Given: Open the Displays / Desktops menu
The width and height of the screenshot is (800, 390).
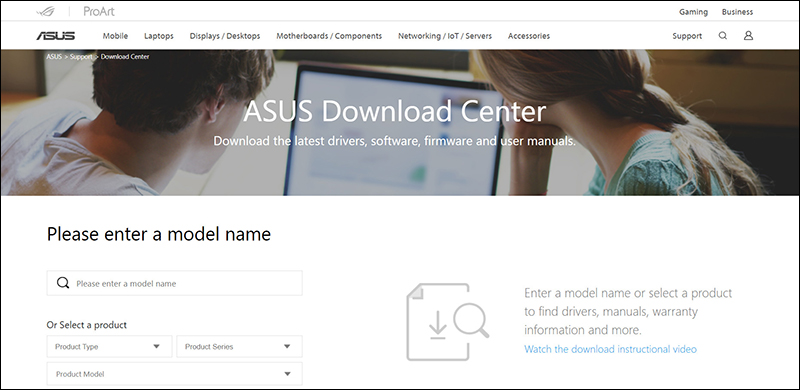Looking at the screenshot, I should (225, 36).
